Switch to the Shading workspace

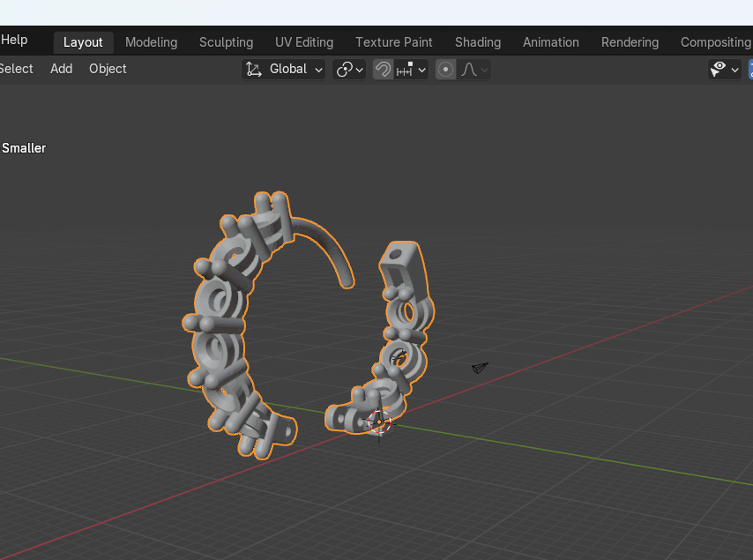pyautogui.click(x=477, y=42)
